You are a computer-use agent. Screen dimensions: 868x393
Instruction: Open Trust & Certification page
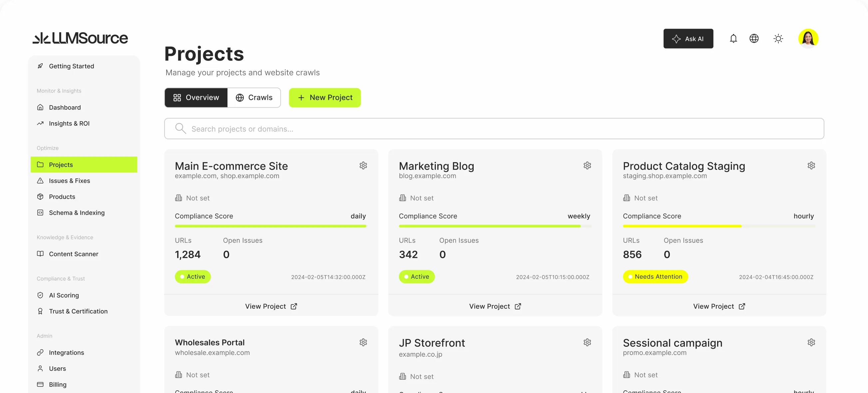84,311
